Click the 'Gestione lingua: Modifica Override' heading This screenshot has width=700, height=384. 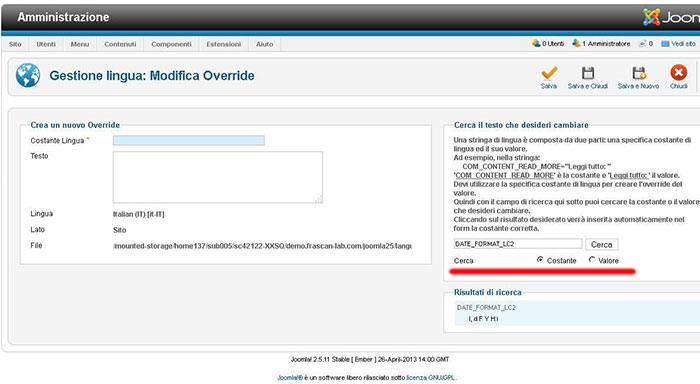click(x=152, y=75)
